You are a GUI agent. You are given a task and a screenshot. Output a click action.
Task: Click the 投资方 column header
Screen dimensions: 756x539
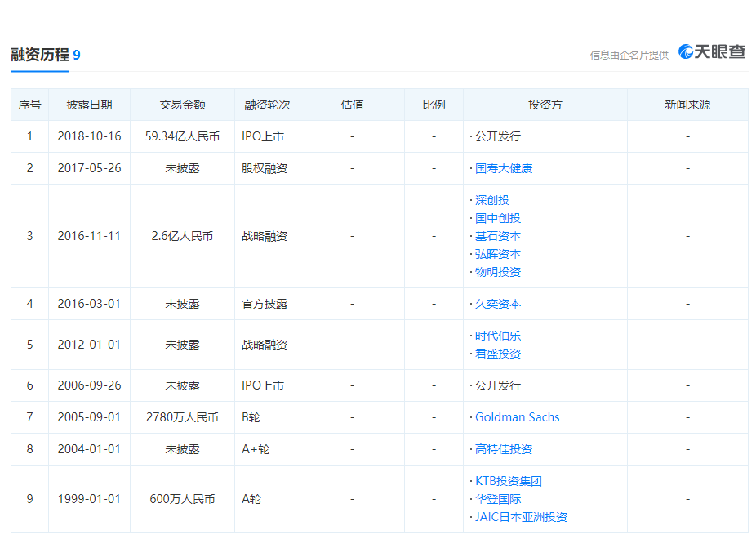[x=545, y=105]
